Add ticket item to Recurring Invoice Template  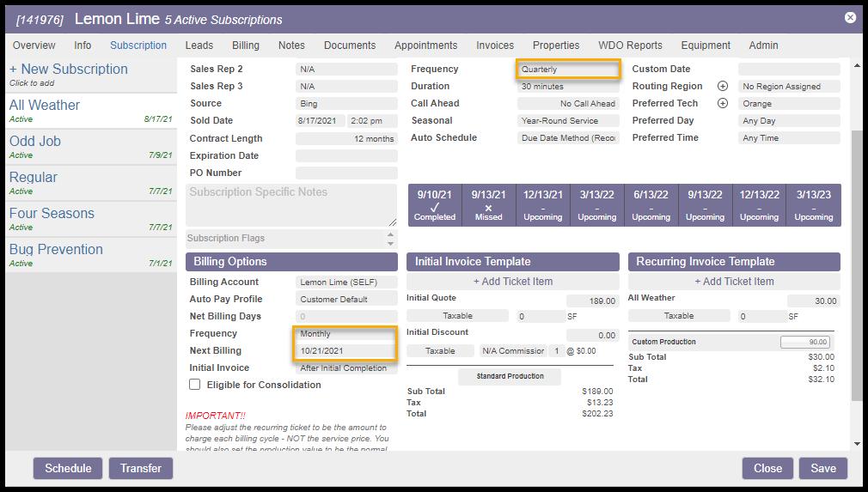coord(734,282)
